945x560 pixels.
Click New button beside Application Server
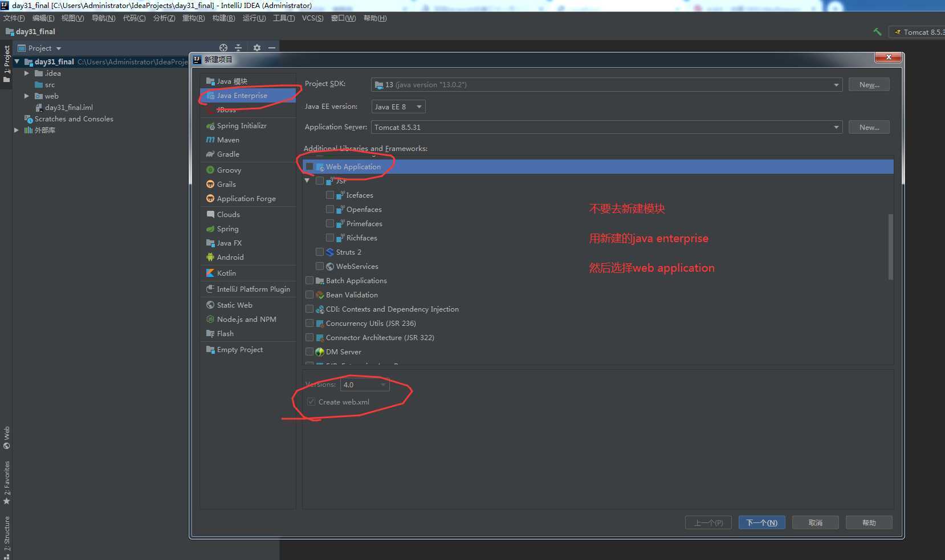pos(869,127)
